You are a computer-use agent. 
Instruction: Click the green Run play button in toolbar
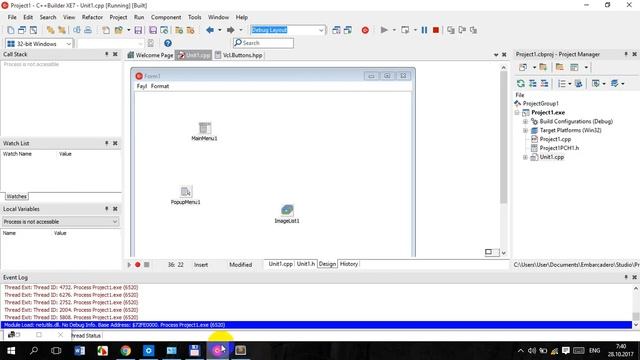click(x=384, y=30)
